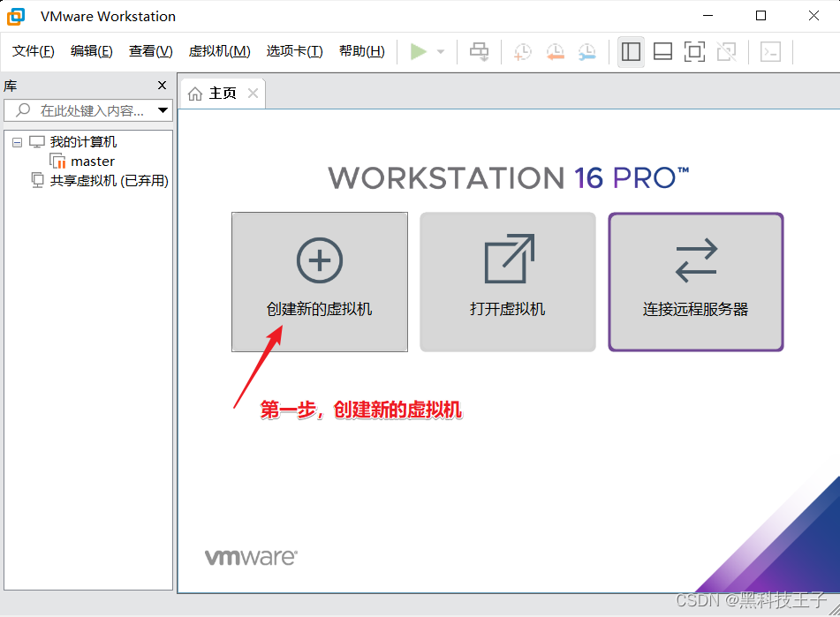The width and height of the screenshot is (840, 617).
Task: Open the power options dropdown arrow
Action: coord(441,52)
